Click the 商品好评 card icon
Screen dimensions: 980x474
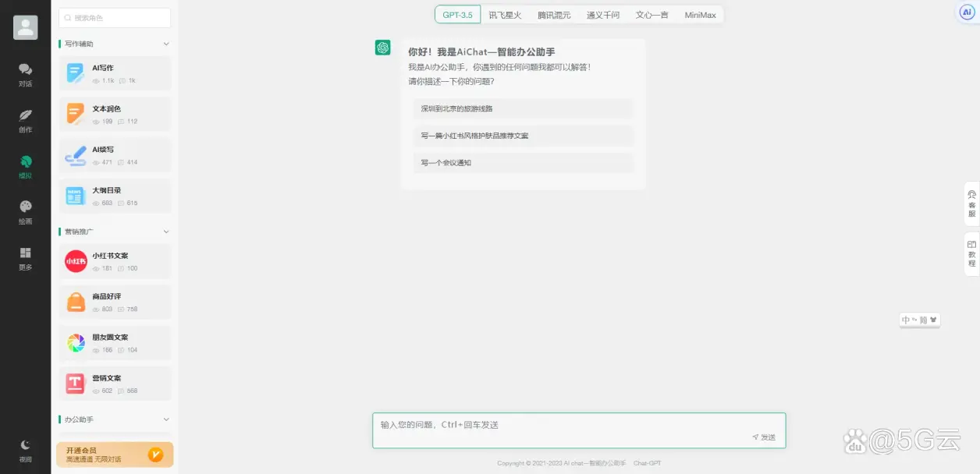click(x=76, y=302)
